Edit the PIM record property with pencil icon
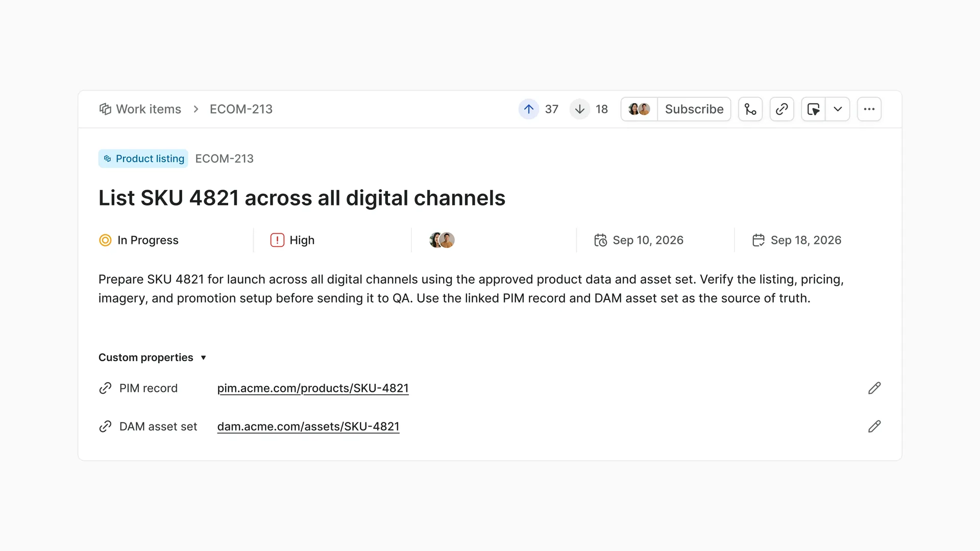Image resolution: width=980 pixels, height=551 pixels. 874,388
